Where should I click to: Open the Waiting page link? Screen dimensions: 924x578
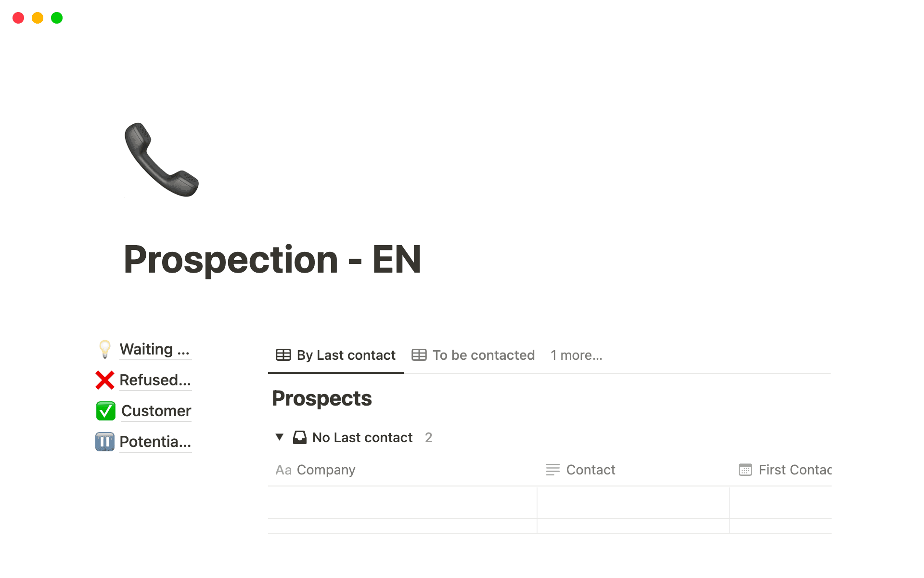point(154,349)
